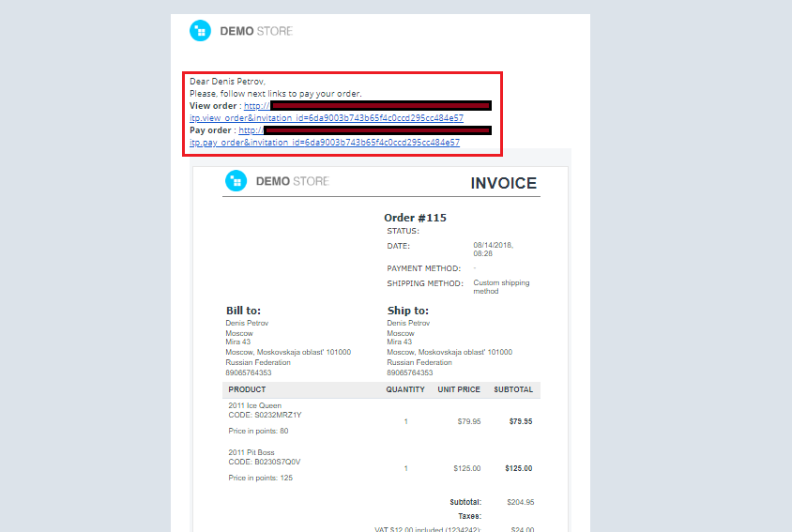This screenshot has height=532, width=792.
Task: Click the UNIT PRICE column header
Action: click(x=459, y=389)
